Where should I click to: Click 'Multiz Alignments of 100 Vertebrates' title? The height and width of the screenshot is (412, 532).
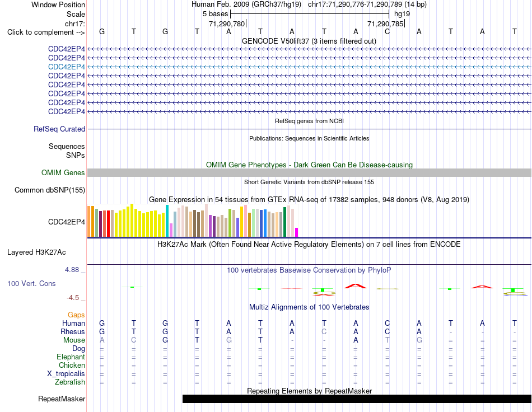(309, 307)
